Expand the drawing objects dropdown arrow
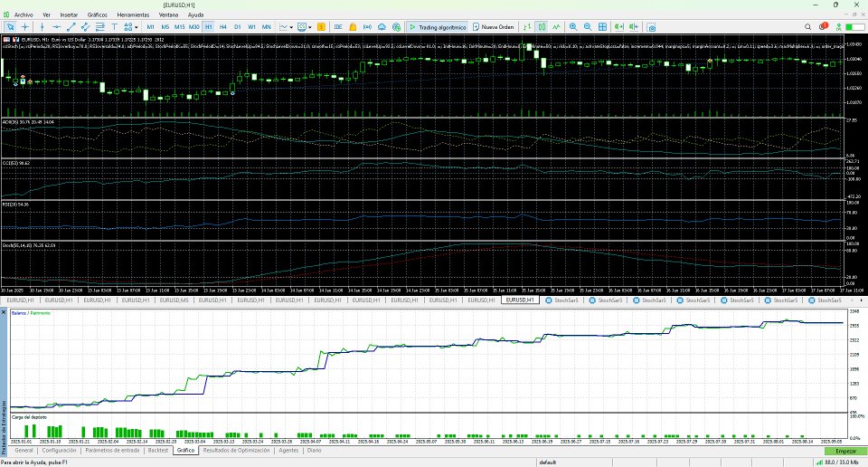This screenshot has width=868, height=467. (x=137, y=27)
